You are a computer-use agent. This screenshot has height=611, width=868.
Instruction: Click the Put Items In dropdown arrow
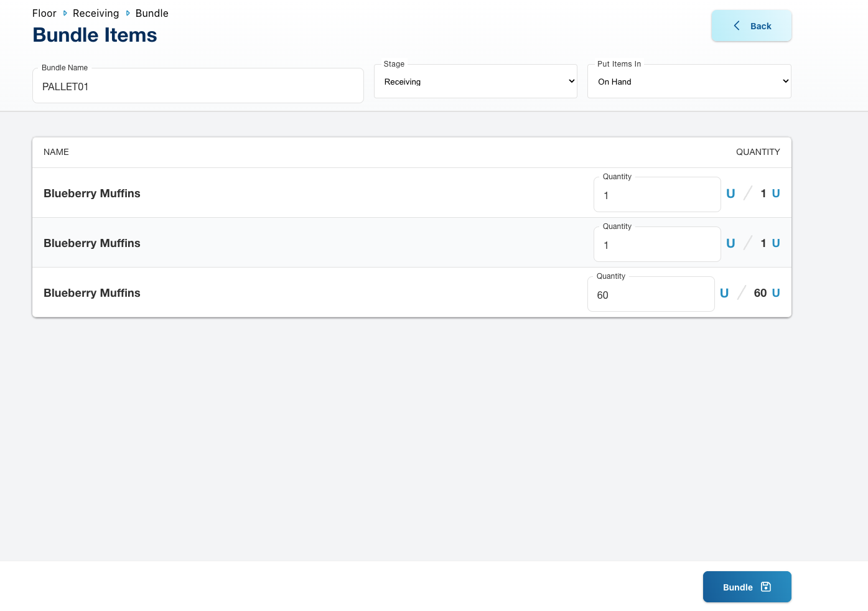785,82
